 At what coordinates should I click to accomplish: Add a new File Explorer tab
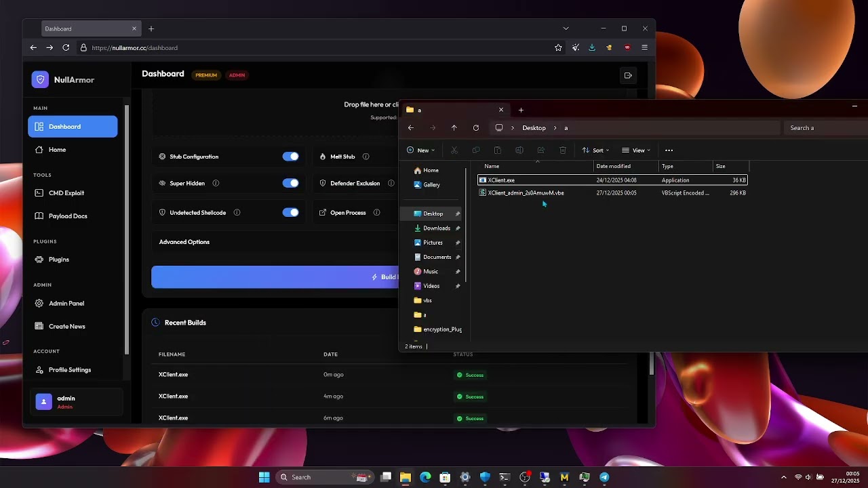[521, 110]
